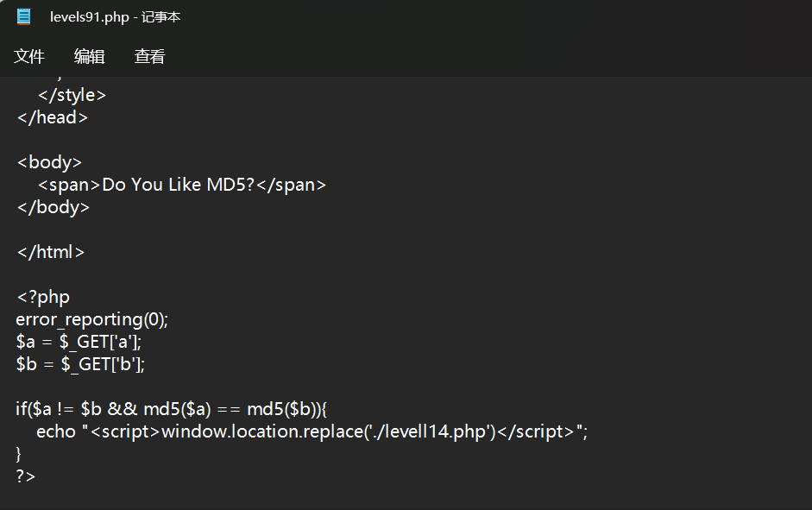The height and width of the screenshot is (510, 812).
Task: Click the $_GET['a'] expression
Action: click(99, 342)
